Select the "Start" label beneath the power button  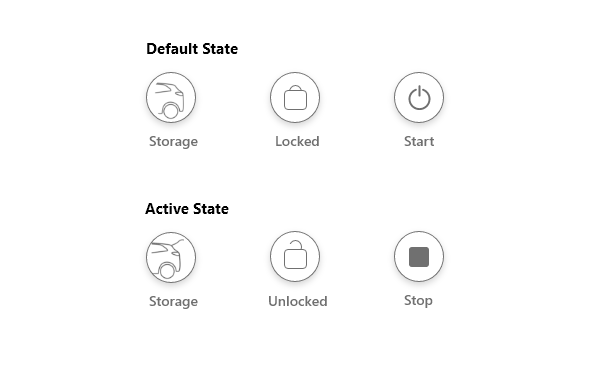[419, 141]
